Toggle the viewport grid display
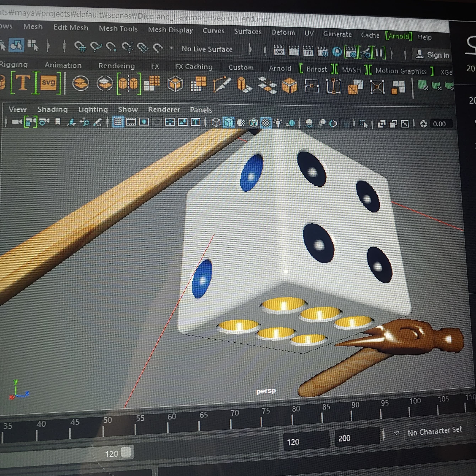The height and width of the screenshot is (476, 476). (118, 122)
